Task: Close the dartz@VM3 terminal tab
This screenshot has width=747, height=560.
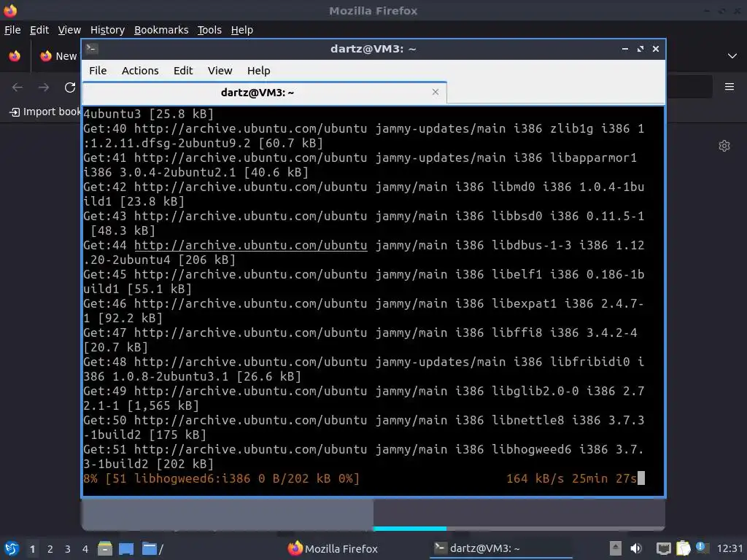Action: click(435, 92)
